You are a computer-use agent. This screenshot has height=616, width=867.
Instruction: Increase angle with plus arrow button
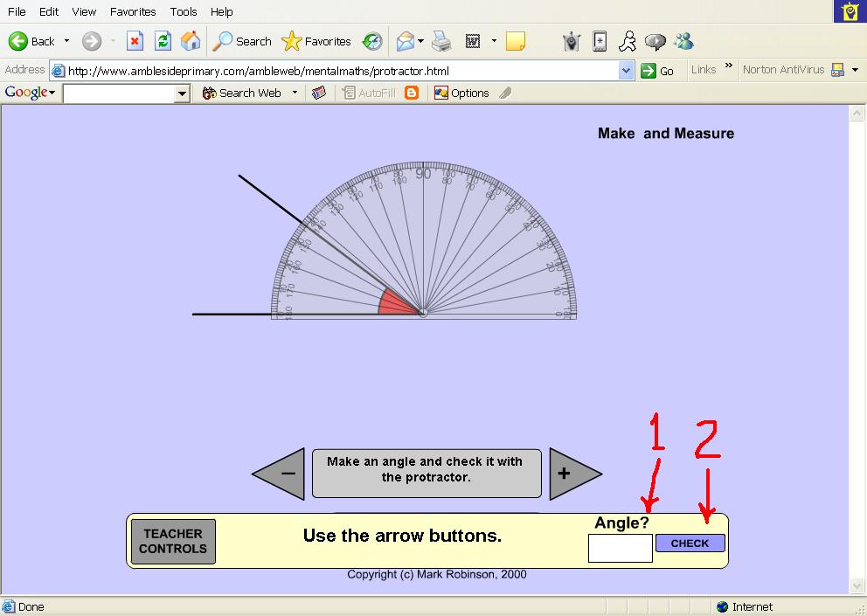pos(571,474)
